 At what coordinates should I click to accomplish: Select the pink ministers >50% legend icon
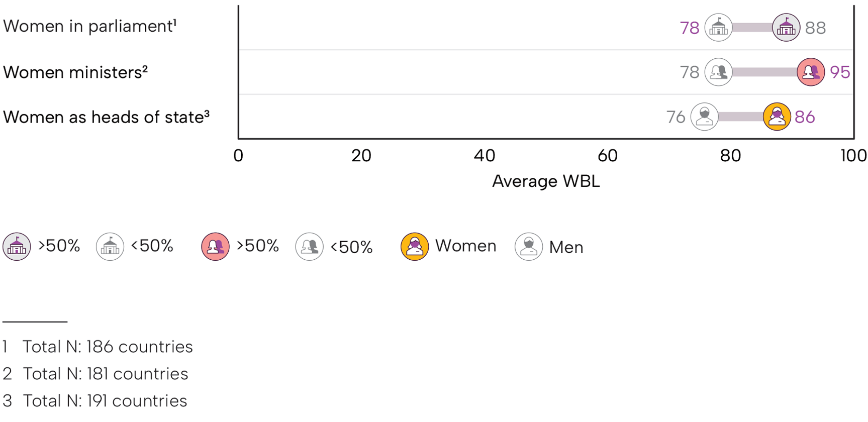coord(215,247)
